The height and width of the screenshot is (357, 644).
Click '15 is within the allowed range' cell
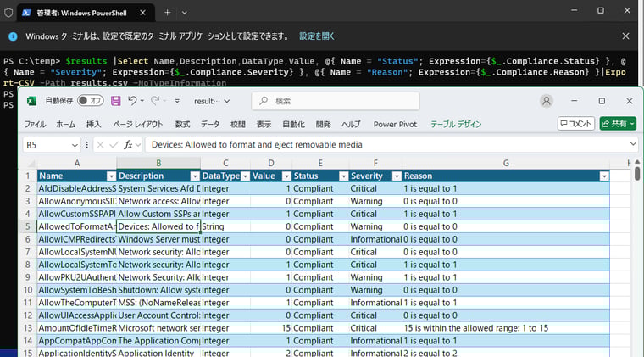[x=506, y=328]
